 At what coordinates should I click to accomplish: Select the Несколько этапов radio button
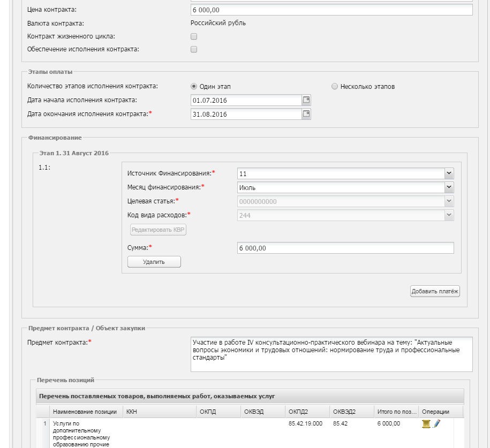pos(334,86)
